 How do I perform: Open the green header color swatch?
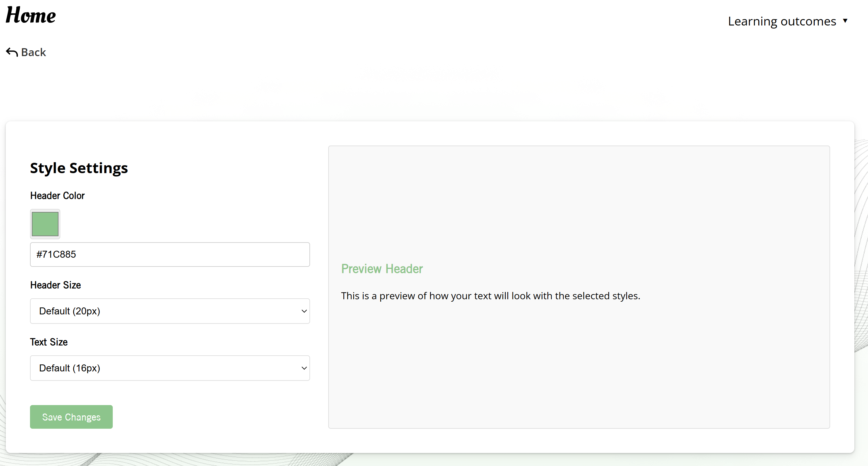[x=45, y=224]
